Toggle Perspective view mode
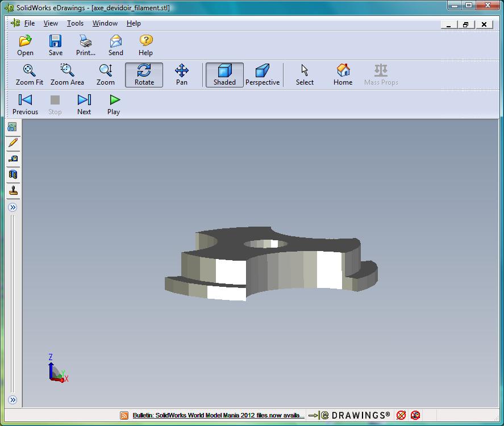504x426 pixels. click(x=262, y=74)
